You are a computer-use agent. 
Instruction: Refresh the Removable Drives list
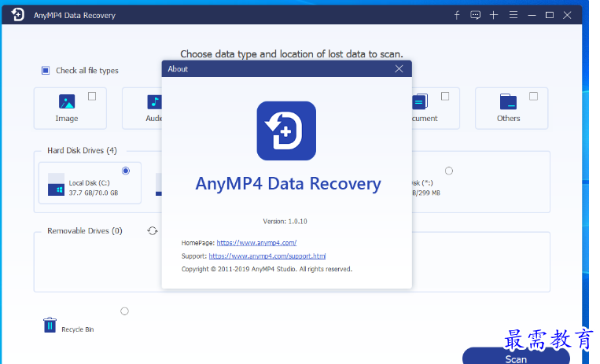(x=153, y=231)
